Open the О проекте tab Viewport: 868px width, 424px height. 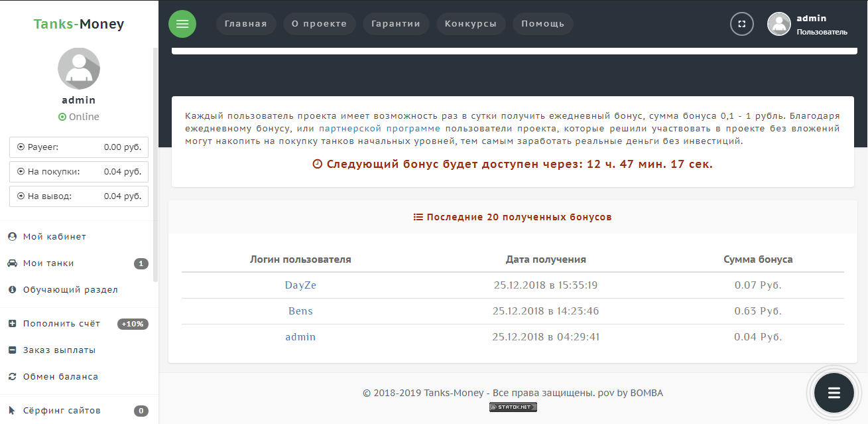319,24
